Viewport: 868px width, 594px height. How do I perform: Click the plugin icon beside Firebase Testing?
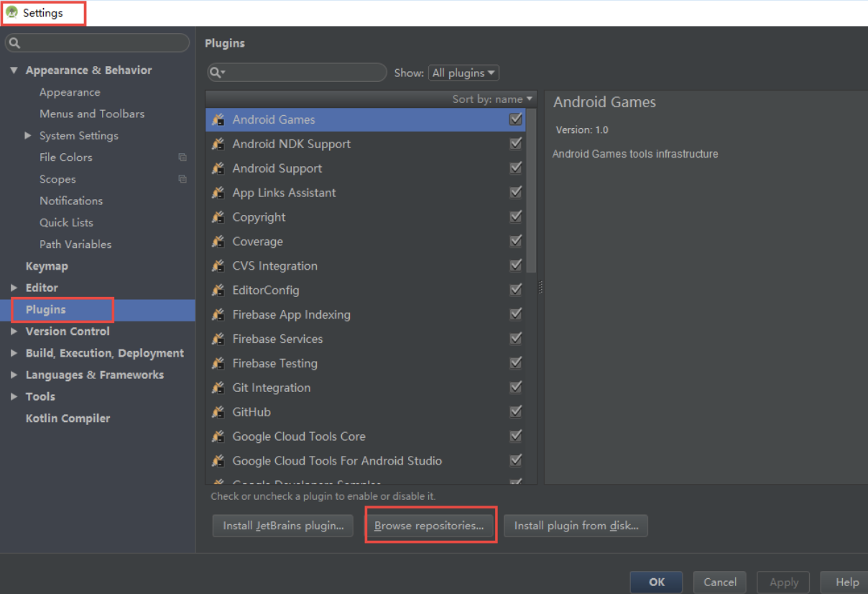(x=218, y=364)
